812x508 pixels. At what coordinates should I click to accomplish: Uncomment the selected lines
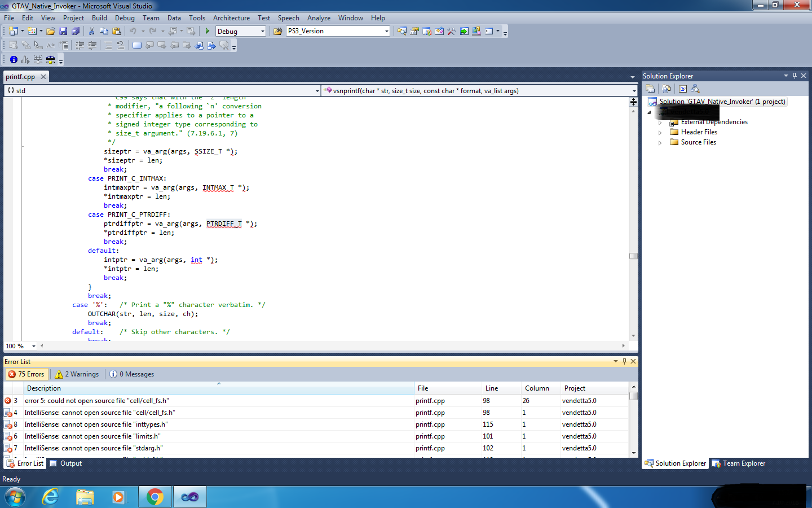coord(121,46)
